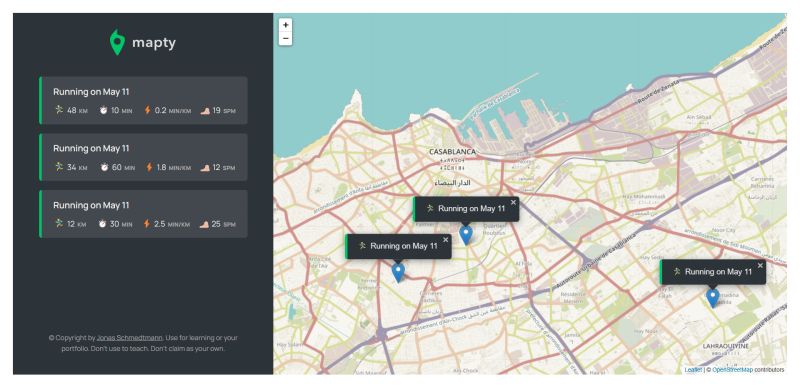Click the "0.2 MIN/KM" pace value
Image resolution: width=800 pixels, height=385 pixels.
tap(173, 111)
